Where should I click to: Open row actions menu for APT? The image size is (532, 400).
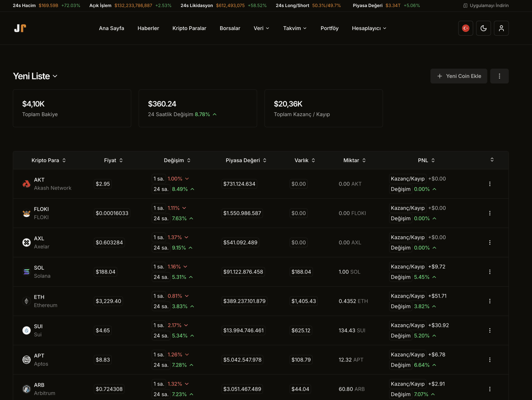click(x=490, y=360)
